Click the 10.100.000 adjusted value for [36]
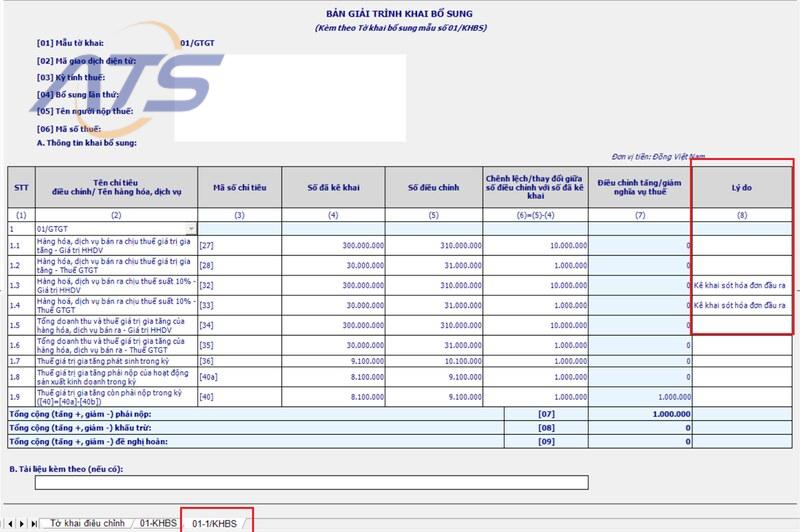The width and height of the screenshot is (800, 532). point(434,361)
